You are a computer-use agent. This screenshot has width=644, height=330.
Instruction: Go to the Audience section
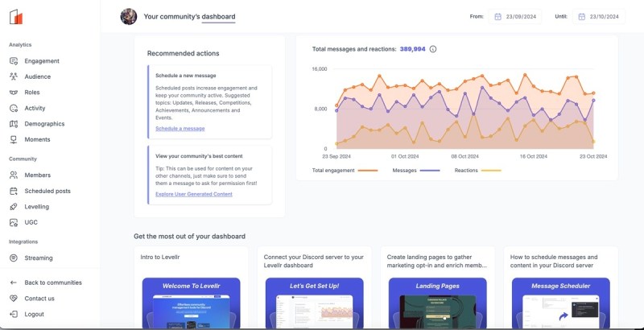[x=37, y=76]
